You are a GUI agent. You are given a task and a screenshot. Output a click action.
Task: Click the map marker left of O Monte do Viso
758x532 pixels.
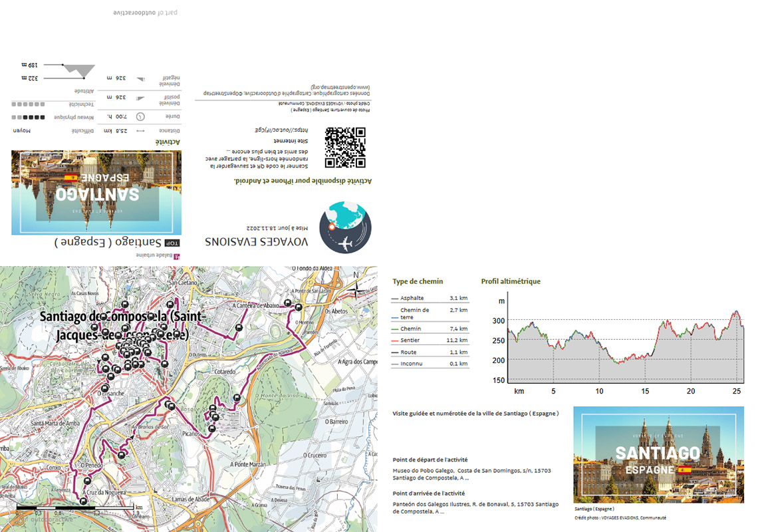(237, 398)
